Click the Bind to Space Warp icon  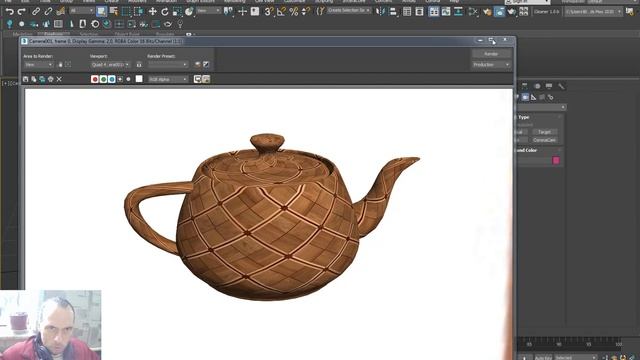click(61, 11)
